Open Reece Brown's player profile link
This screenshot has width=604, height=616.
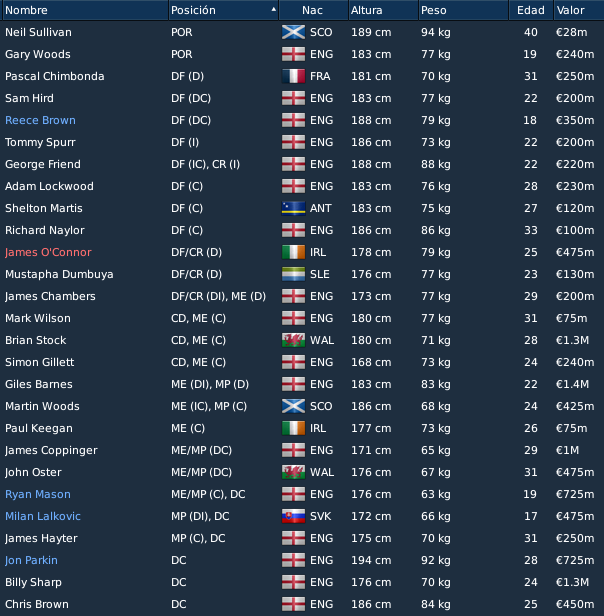click(40, 120)
